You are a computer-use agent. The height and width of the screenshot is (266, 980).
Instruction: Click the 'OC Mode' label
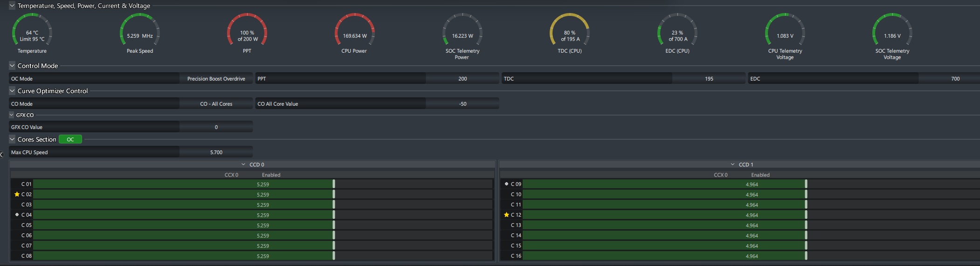22,79
